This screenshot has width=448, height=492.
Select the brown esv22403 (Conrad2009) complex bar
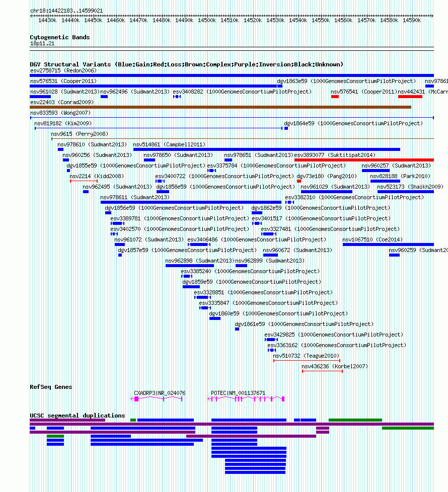[220, 107]
